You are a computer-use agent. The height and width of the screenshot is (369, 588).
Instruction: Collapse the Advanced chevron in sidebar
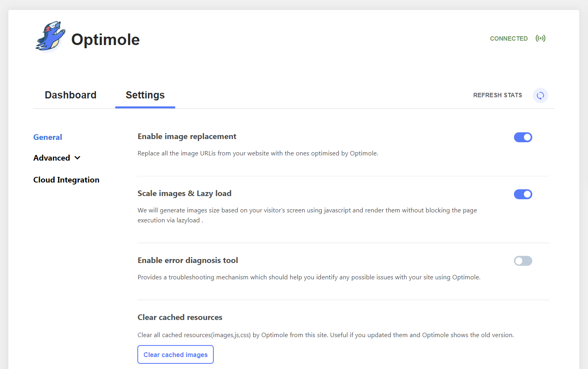click(77, 157)
